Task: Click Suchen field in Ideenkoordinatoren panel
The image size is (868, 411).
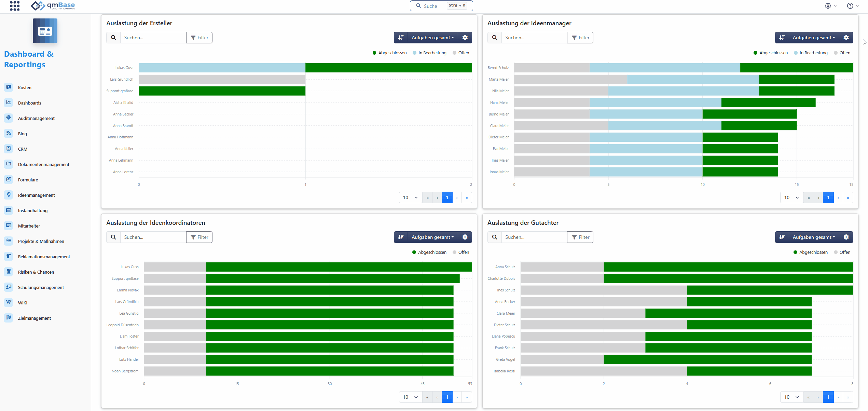Action: (x=153, y=237)
